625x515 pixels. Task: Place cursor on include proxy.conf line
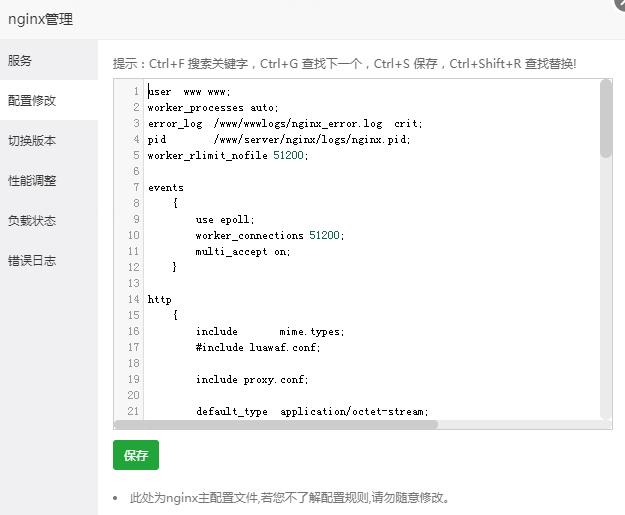[252, 380]
